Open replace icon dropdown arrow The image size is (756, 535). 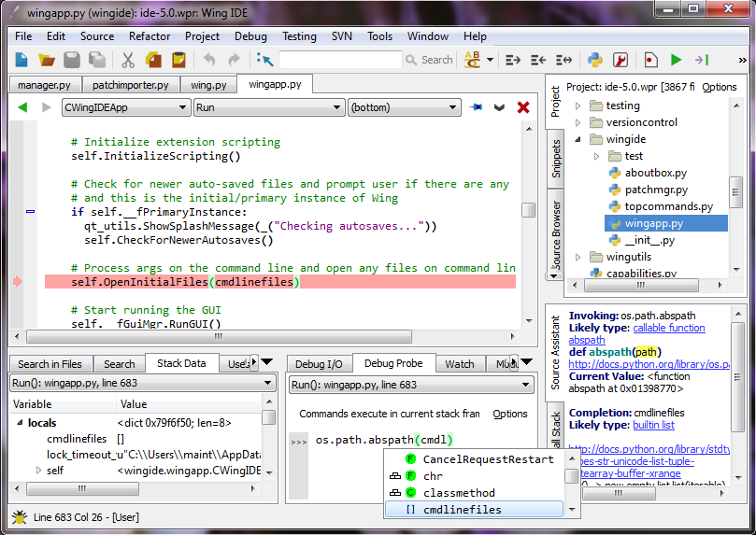pyautogui.click(x=490, y=60)
